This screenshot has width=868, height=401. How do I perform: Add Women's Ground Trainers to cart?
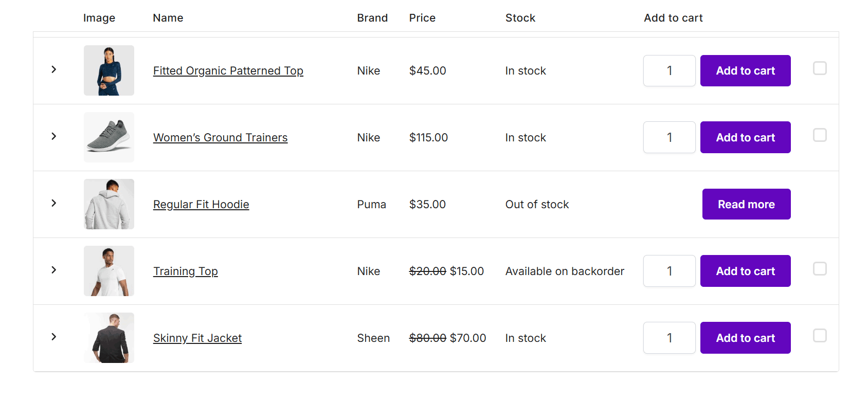(745, 137)
